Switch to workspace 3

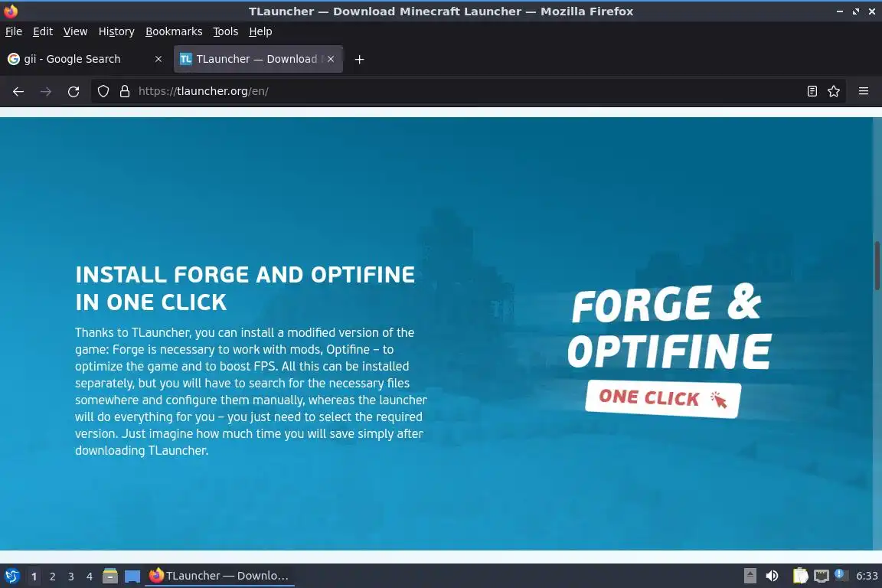71,577
